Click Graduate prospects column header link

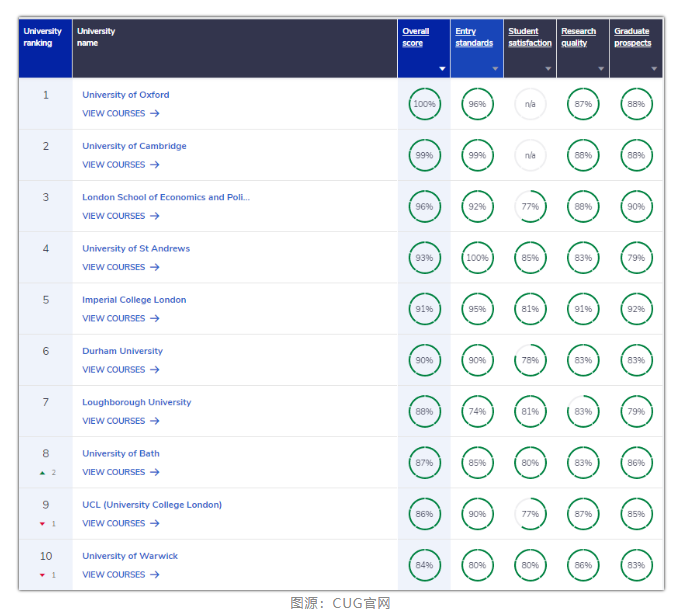(x=633, y=37)
